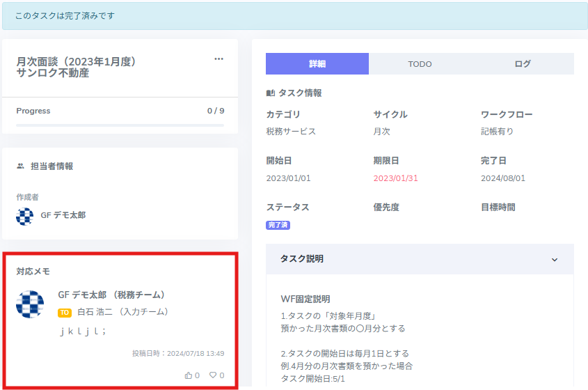Image resolution: width=588 pixels, height=390 pixels.
Task: Open the three-dot menu beside task title
Action: 218,59
